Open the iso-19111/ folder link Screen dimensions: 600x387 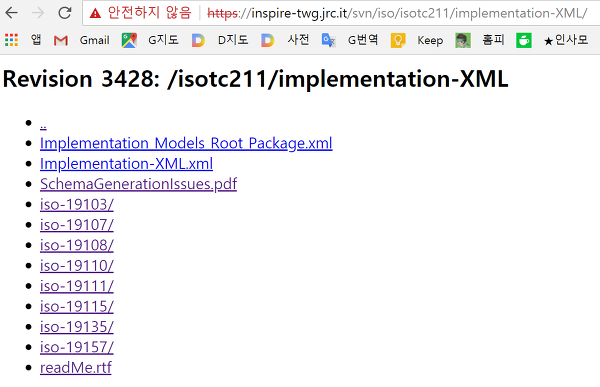[77, 286]
